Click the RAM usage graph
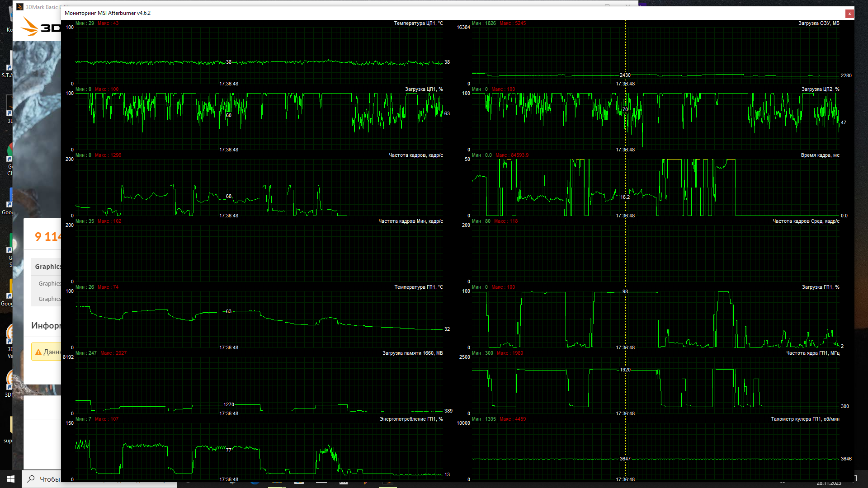 point(656,55)
